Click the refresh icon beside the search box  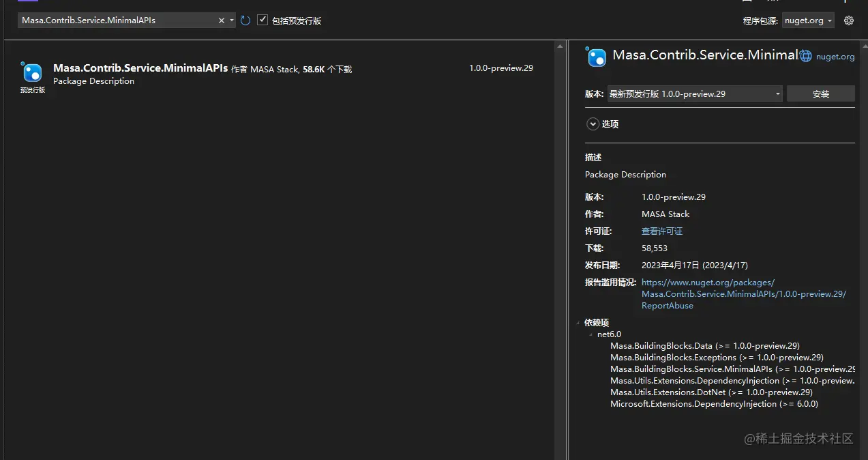pyautogui.click(x=245, y=20)
